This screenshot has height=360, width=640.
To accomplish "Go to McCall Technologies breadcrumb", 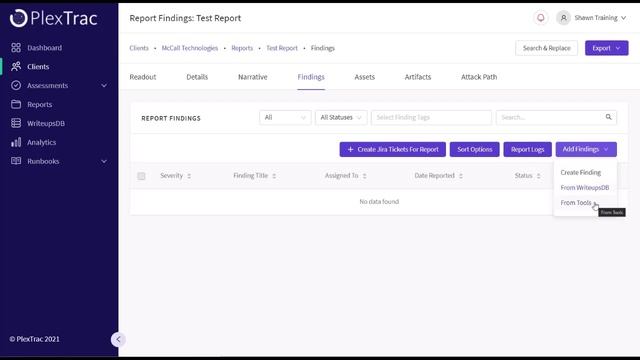I will pyautogui.click(x=190, y=48).
